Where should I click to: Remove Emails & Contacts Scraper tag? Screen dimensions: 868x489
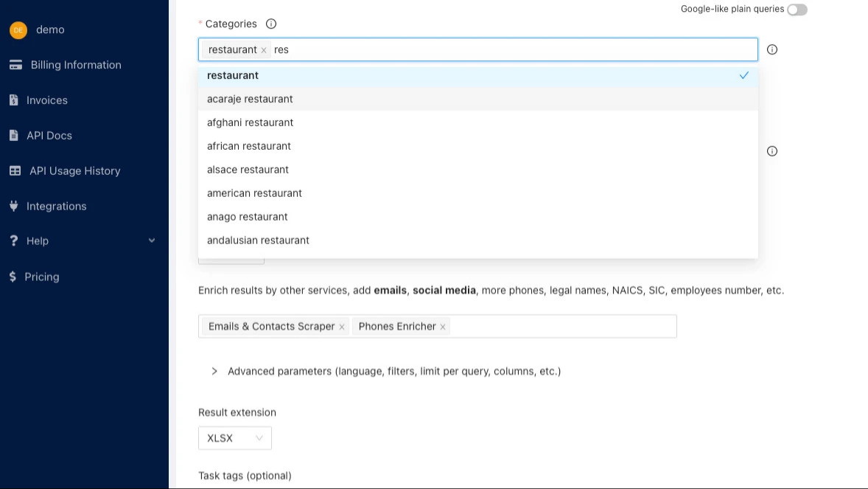click(342, 327)
